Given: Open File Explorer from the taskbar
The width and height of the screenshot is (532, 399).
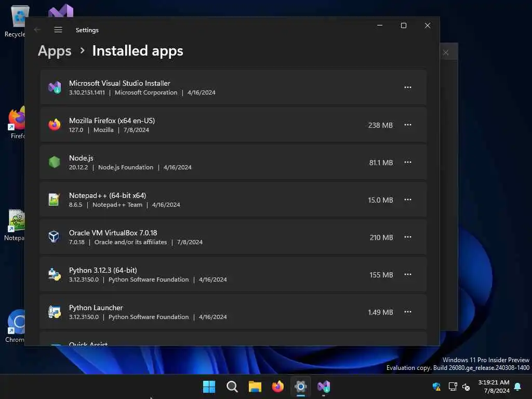Looking at the screenshot, I should click(x=255, y=387).
